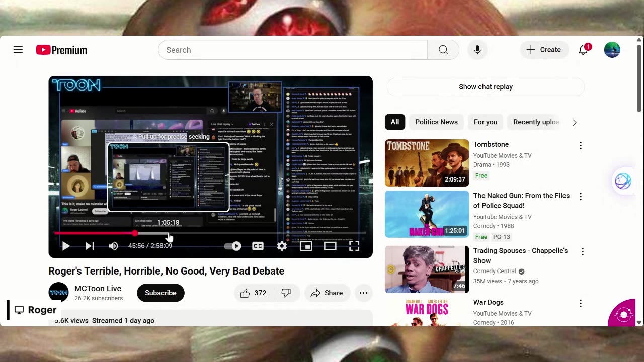This screenshot has height=362, width=644.
Task: Open Tombstone options menu
Action: point(581,145)
